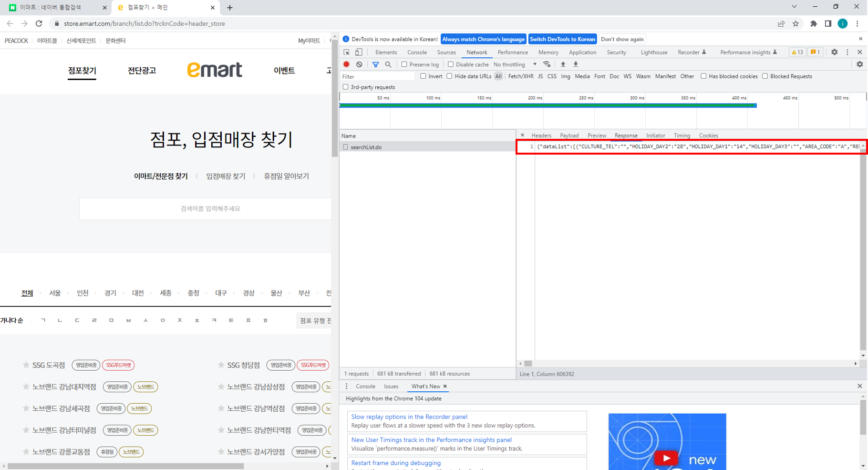The image size is (868, 470).
Task: Open DevTools customize three-dot menu
Action: [x=847, y=52]
